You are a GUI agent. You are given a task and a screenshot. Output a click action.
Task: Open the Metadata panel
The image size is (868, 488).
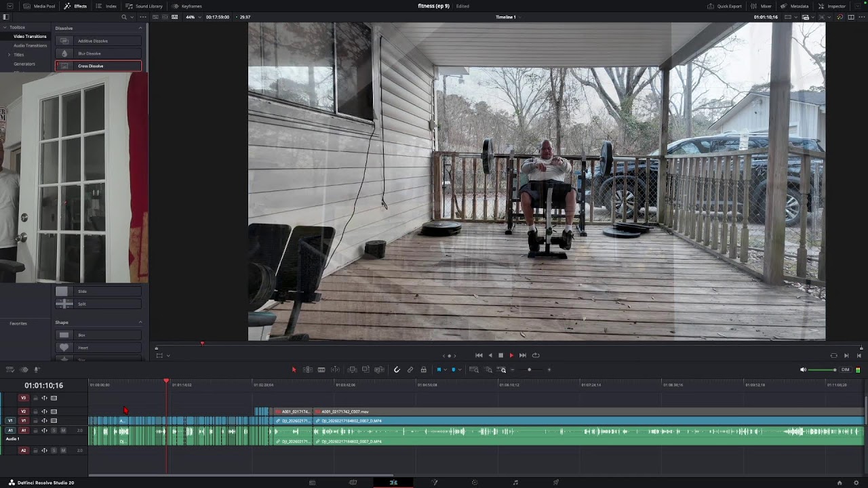coord(794,6)
